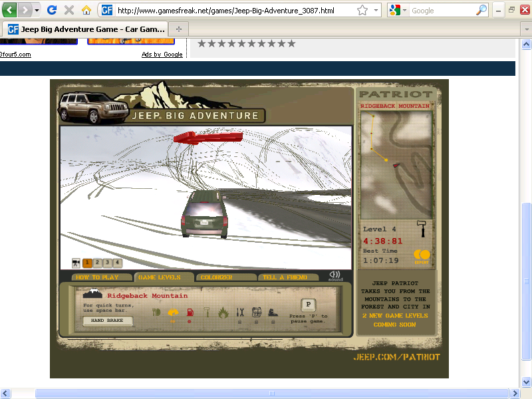Focus the address bar URL field
Image resolution: width=532 pixels, height=399 pixels.
[x=225, y=11]
